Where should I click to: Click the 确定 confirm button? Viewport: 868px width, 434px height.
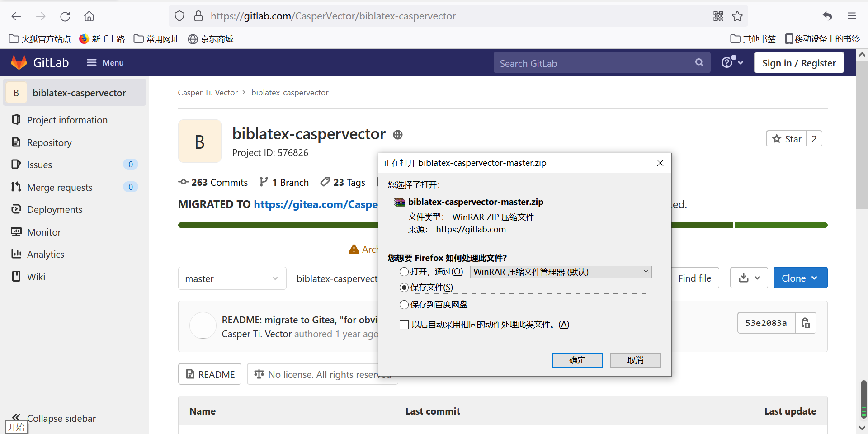pos(577,360)
